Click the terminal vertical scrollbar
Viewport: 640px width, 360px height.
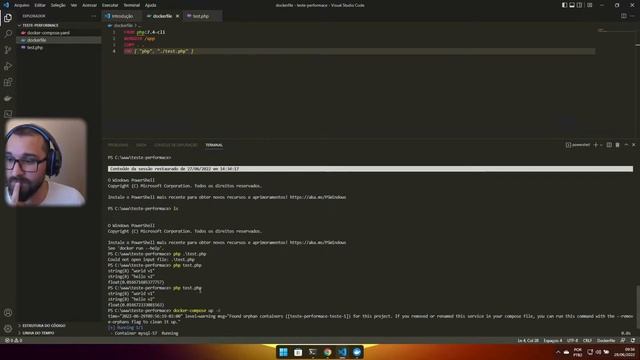[x=638, y=306]
